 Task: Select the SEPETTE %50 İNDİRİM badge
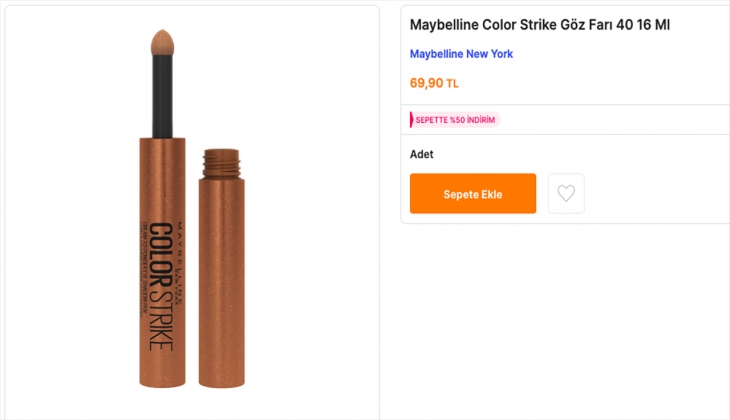pyautogui.click(x=455, y=120)
